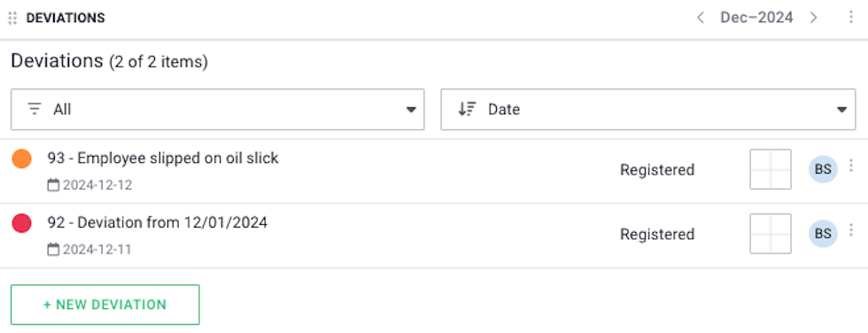
Task: Open the Date sort dropdown
Action: click(x=648, y=110)
